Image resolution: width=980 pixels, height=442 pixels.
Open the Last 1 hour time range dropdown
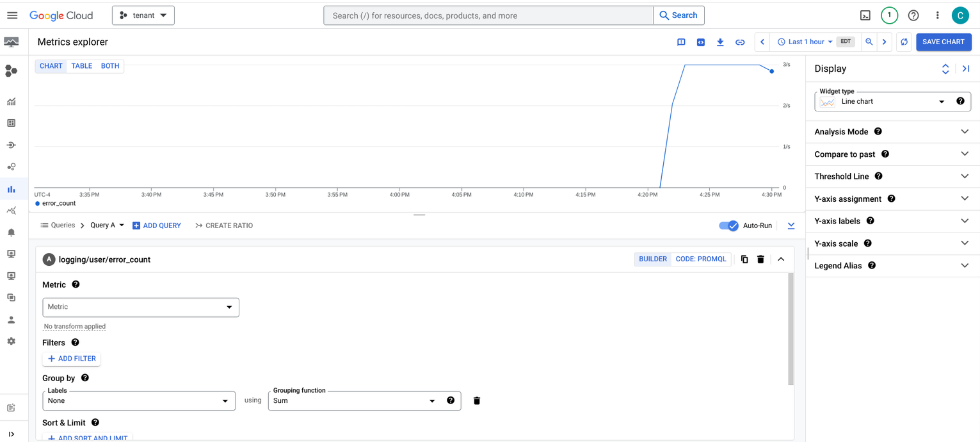coord(805,42)
